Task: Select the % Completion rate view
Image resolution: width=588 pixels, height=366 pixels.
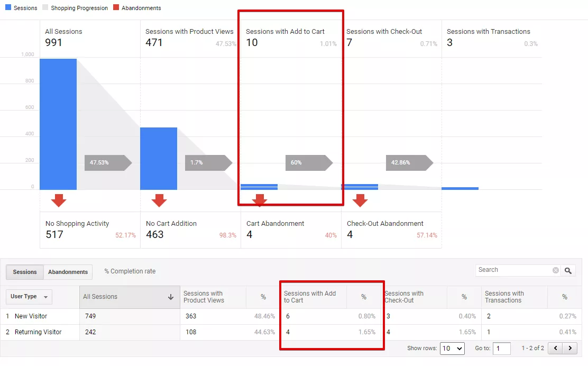Action: [x=130, y=271]
